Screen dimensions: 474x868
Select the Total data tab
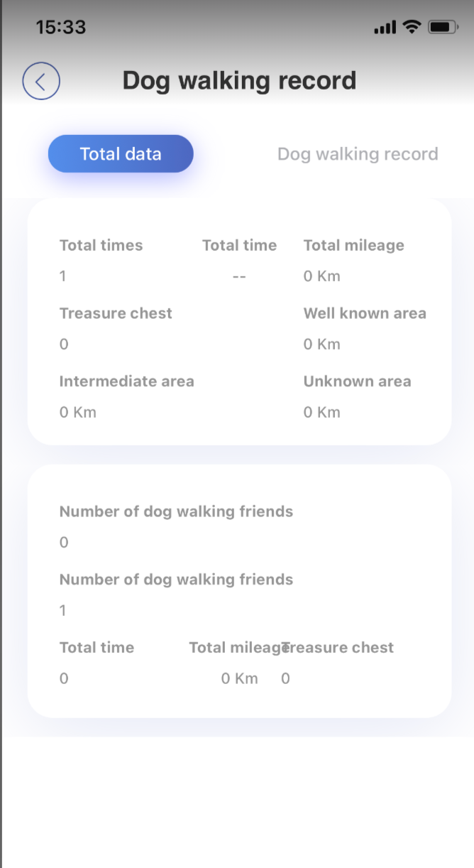121,153
